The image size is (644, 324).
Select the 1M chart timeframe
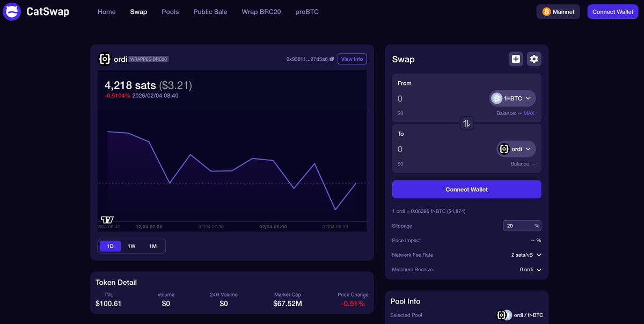tap(153, 246)
